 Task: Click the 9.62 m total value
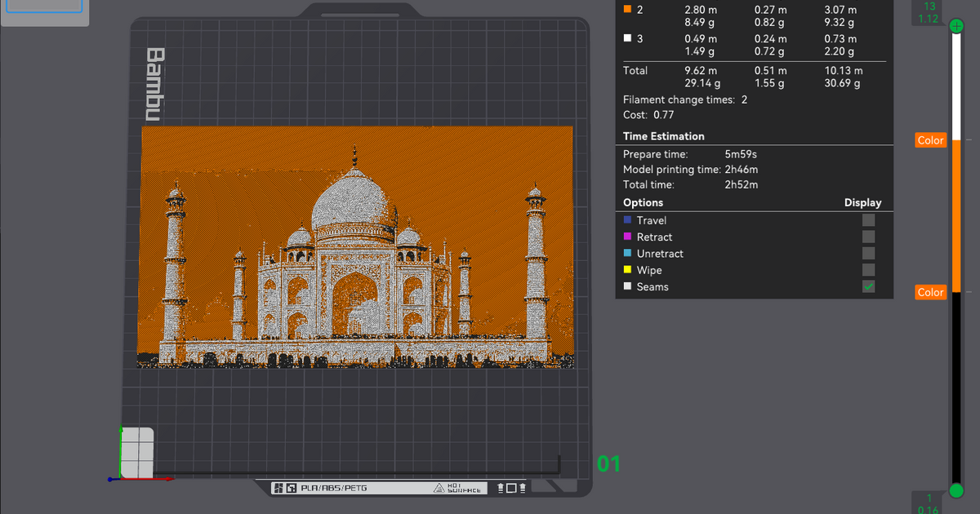click(x=701, y=70)
